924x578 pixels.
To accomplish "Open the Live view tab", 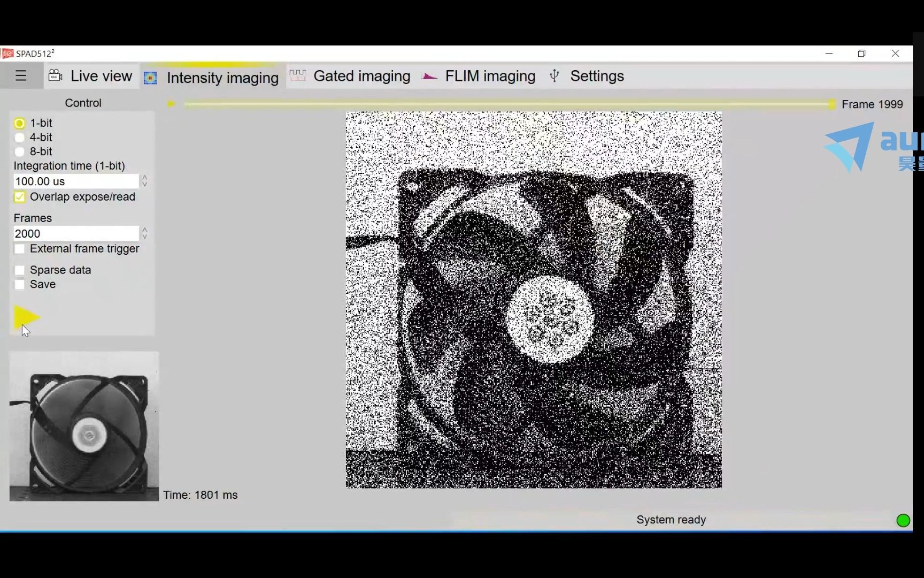I will [x=100, y=75].
